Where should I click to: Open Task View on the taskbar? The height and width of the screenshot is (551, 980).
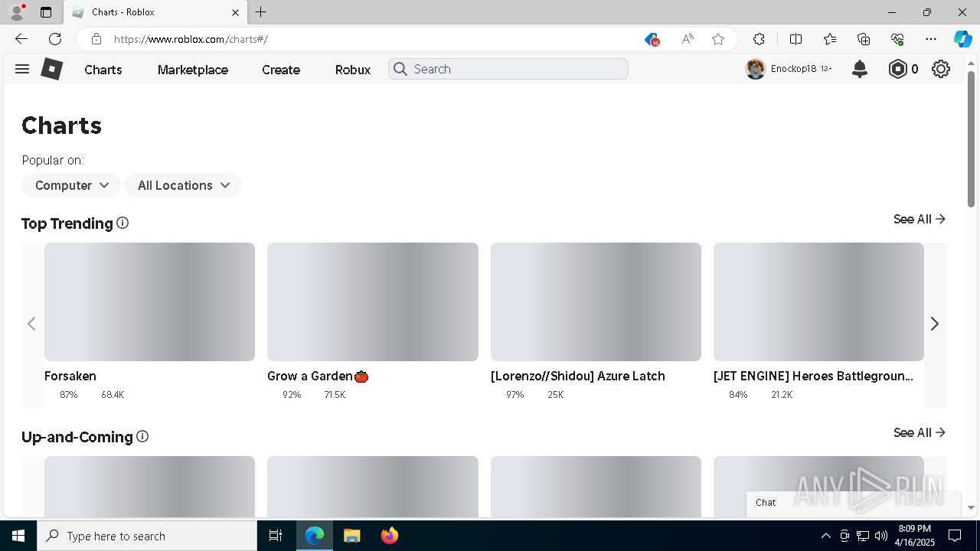(x=276, y=536)
